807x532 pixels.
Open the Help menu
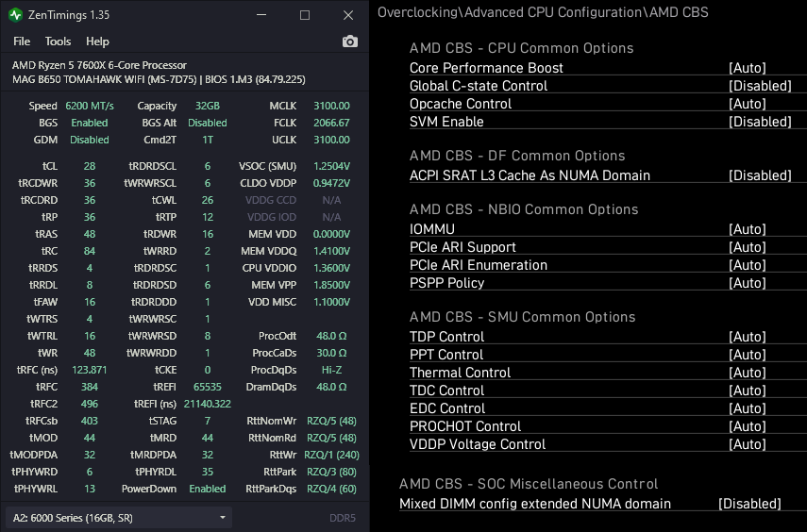point(97,42)
